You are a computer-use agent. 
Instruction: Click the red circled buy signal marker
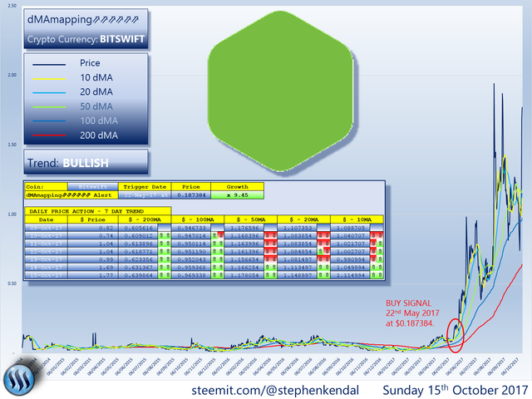[x=455, y=336]
